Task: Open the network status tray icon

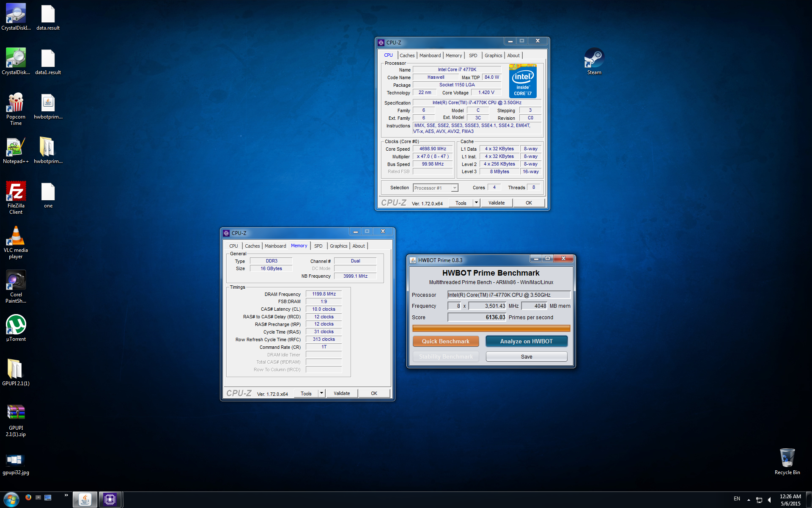Action: tap(759, 500)
